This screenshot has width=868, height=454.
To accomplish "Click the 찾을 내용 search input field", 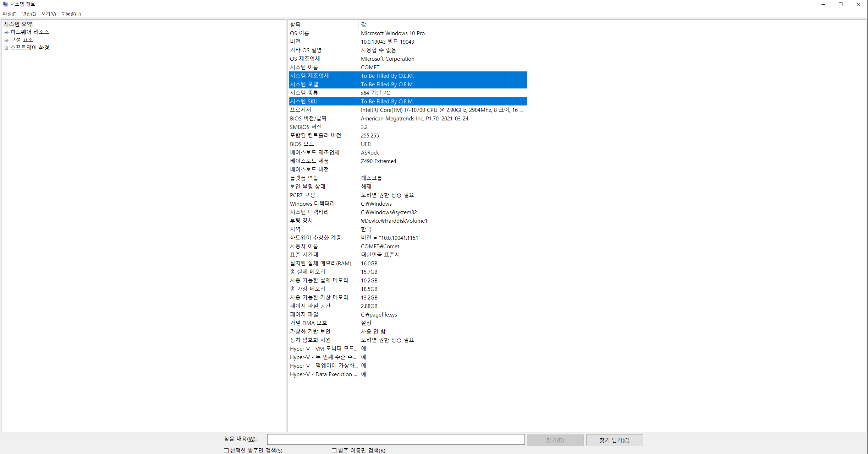I will (x=396, y=439).
